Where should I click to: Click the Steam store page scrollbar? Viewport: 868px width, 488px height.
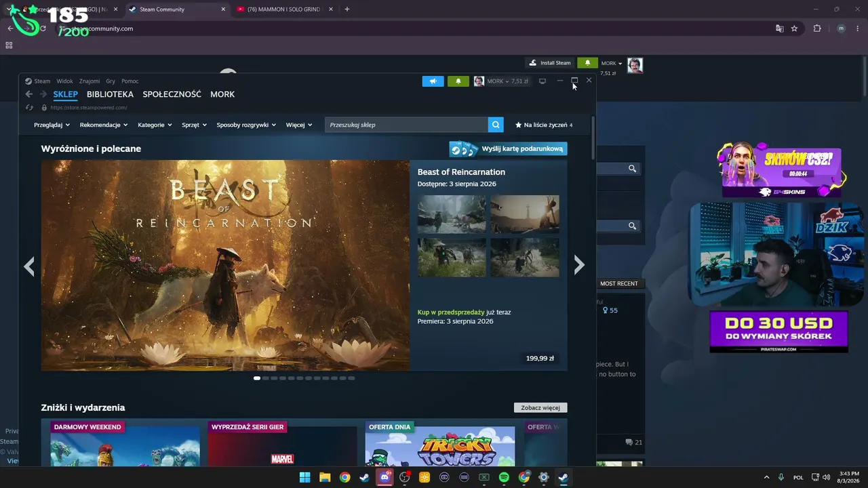tap(593, 138)
